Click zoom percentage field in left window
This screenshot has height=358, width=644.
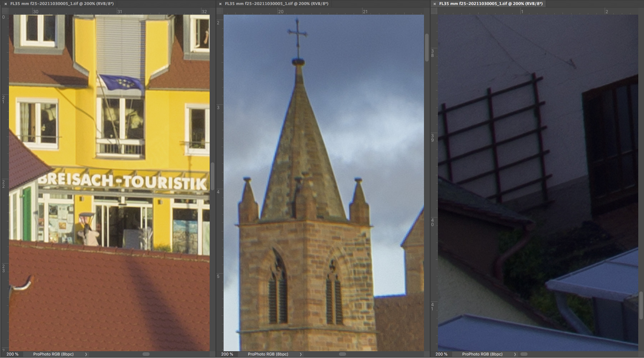[13, 354]
